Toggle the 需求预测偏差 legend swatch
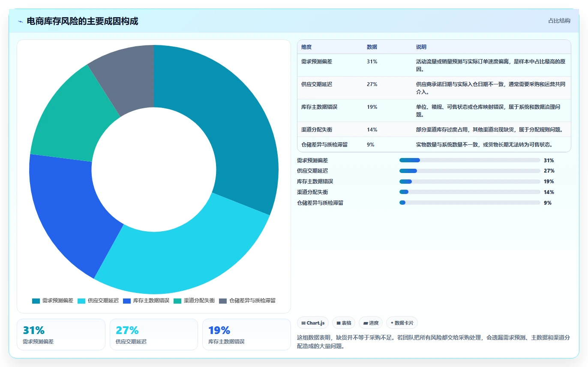The width and height of the screenshot is (588, 367). [x=36, y=301]
